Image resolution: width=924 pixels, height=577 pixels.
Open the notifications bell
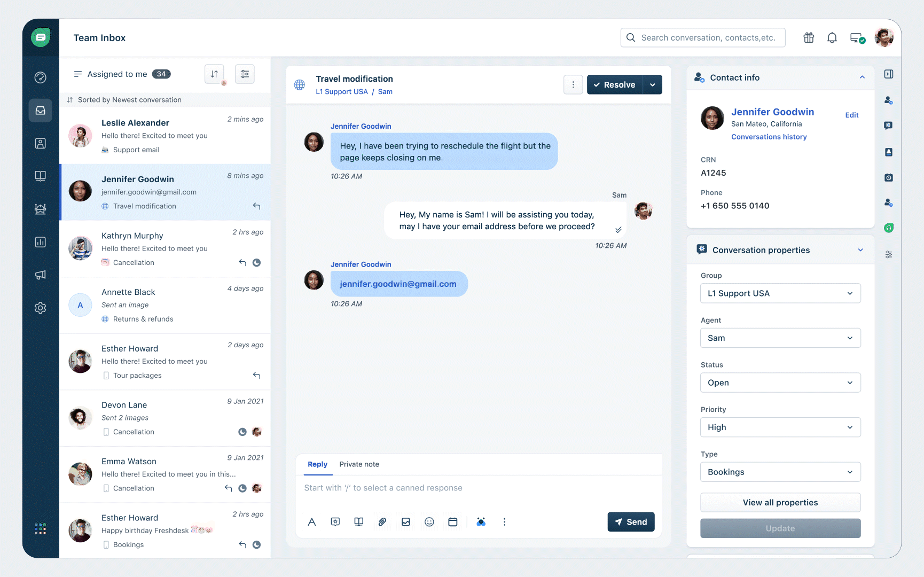[832, 38]
